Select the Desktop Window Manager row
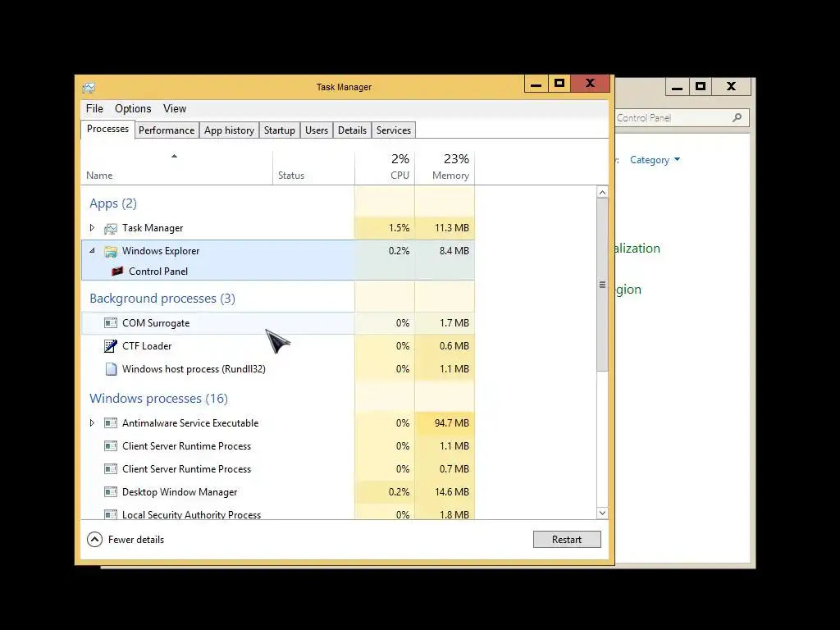This screenshot has width=840, height=630. pos(277,492)
